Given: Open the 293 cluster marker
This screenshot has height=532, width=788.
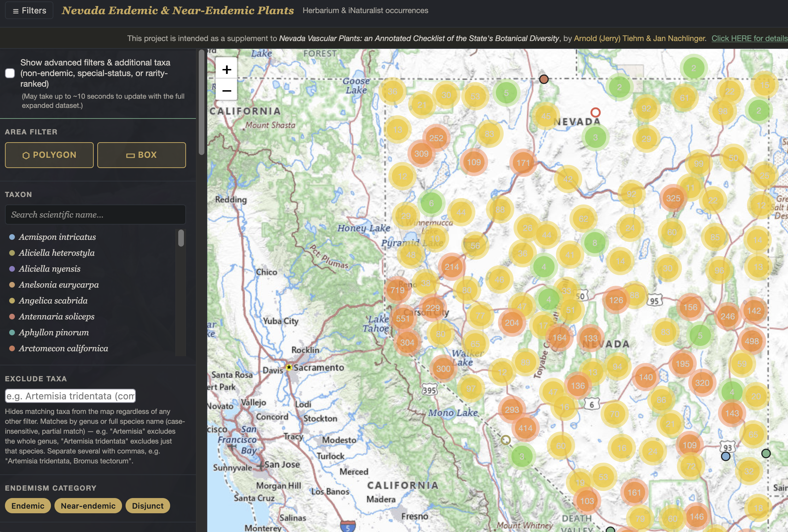Looking at the screenshot, I should coord(512,410).
